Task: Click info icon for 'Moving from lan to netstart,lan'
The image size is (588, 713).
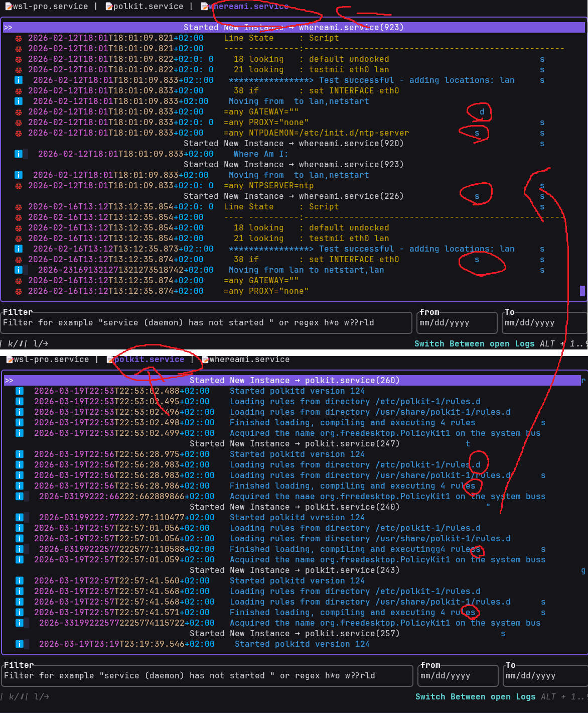Action: coord(19,270)
